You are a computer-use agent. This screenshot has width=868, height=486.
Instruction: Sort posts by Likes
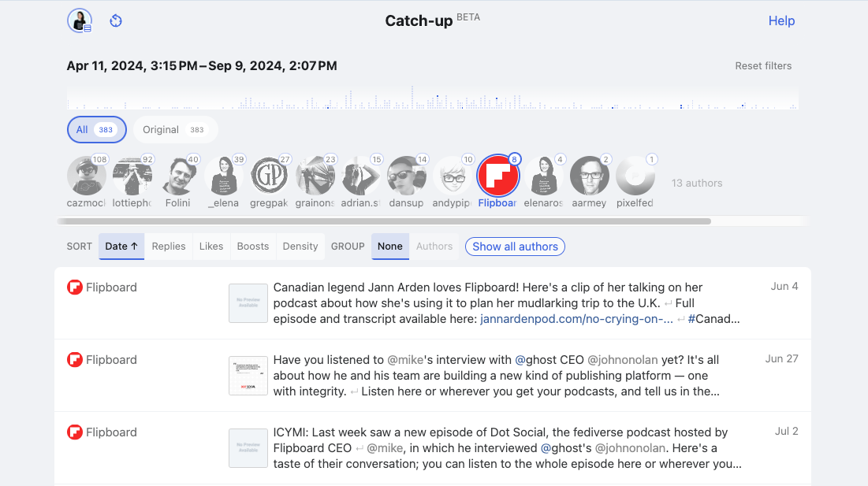click(211, 247)
